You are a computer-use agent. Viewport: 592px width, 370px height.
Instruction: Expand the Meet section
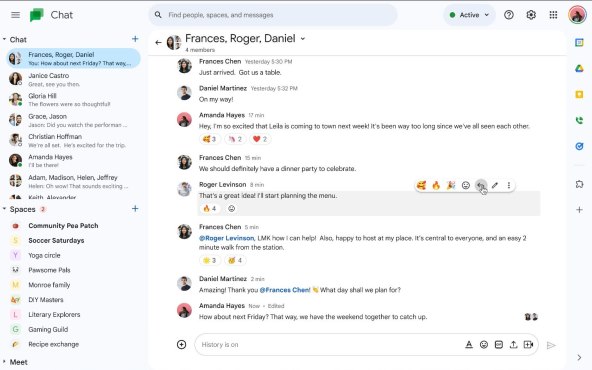[x=4, y=362]
